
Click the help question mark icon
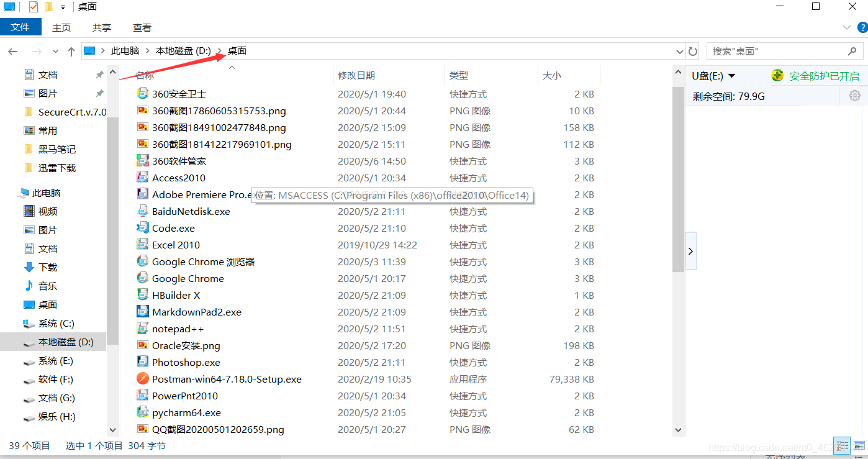[862, 27]
